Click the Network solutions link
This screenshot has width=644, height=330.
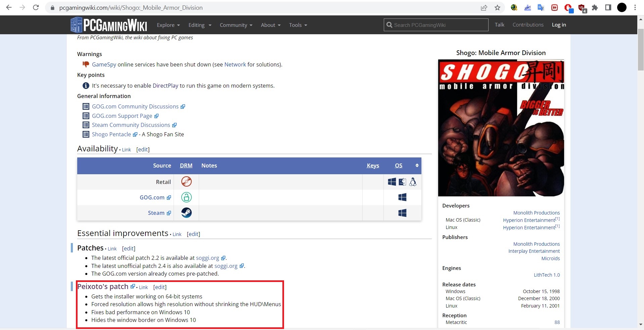(235, 64)
